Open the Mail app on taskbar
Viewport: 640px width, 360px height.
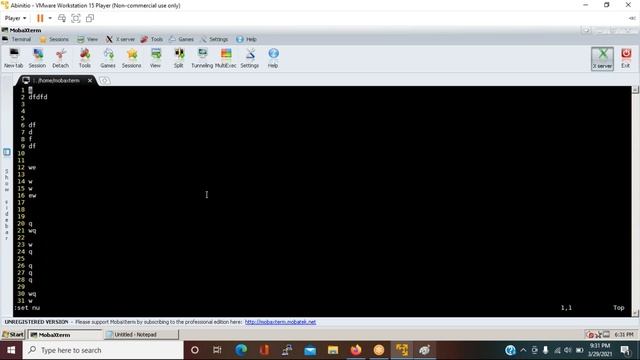310,350
